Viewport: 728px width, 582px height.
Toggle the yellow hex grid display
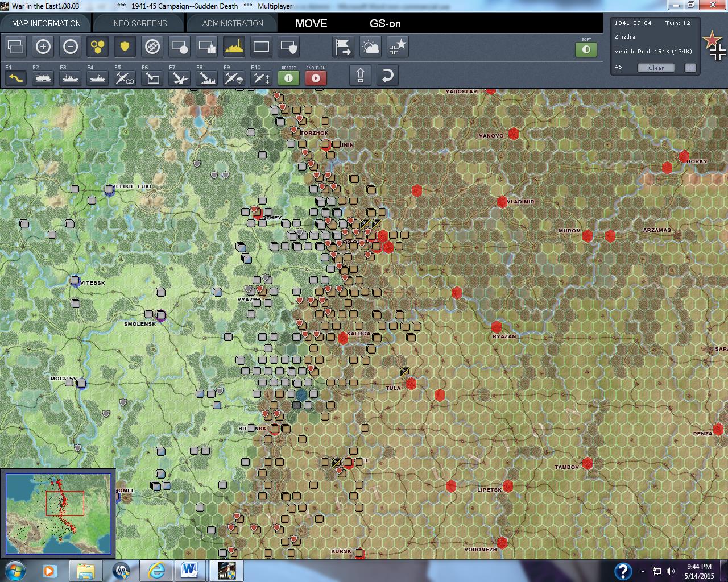click(98, 47)
